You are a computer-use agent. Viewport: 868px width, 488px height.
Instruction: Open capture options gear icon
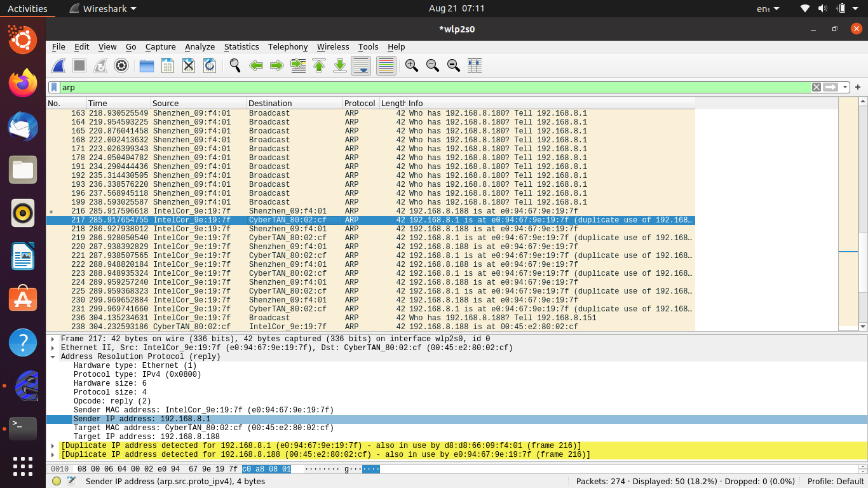121,65
